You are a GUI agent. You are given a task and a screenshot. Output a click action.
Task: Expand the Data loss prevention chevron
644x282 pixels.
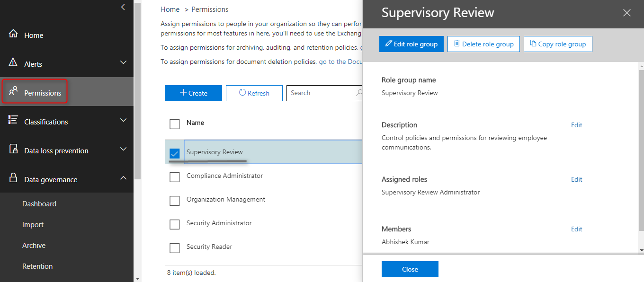point(123,149)
